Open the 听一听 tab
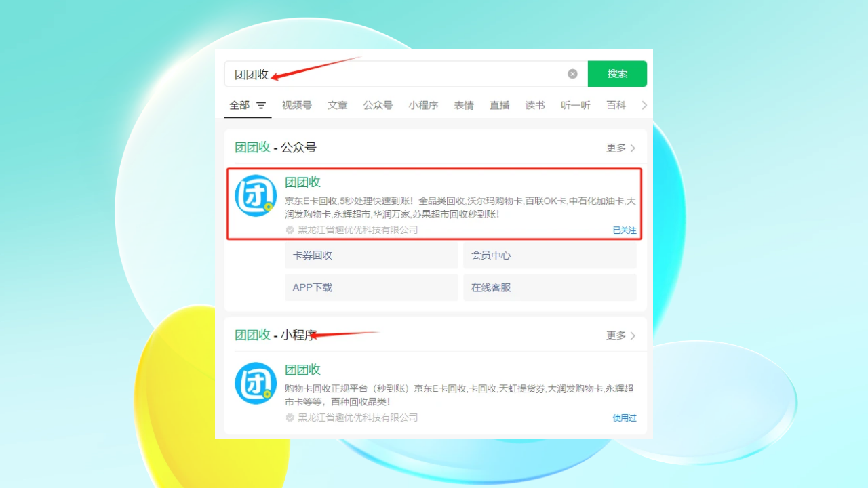Viewport: 868px width, 488px height. tap(576, 105)
